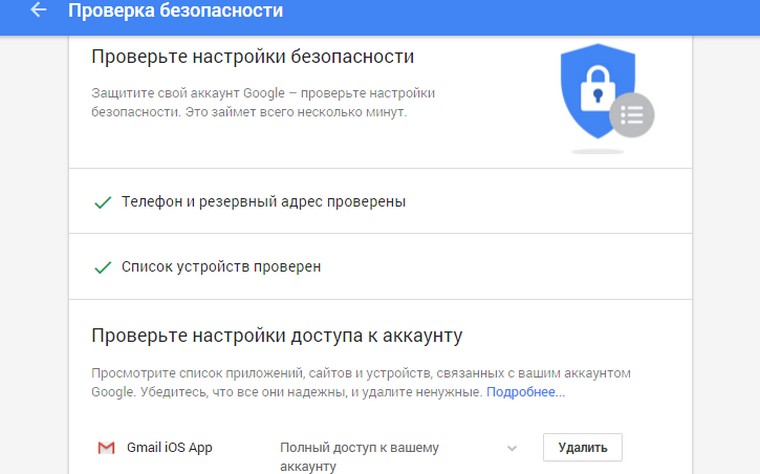Click 'Полный доступ к вашему аккаунту' text

pyautogui.click(x=359, y=456)
